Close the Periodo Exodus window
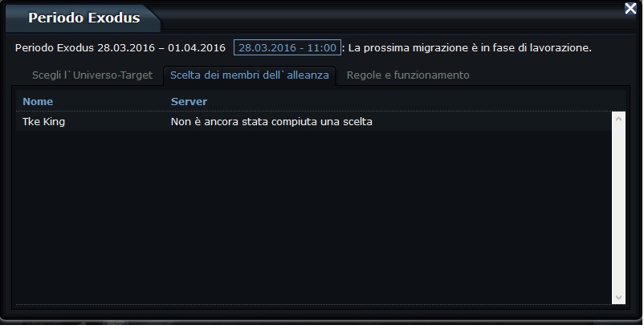Viewport: 644px width, 329px height. pyautogui.click(x=630, y=8)
